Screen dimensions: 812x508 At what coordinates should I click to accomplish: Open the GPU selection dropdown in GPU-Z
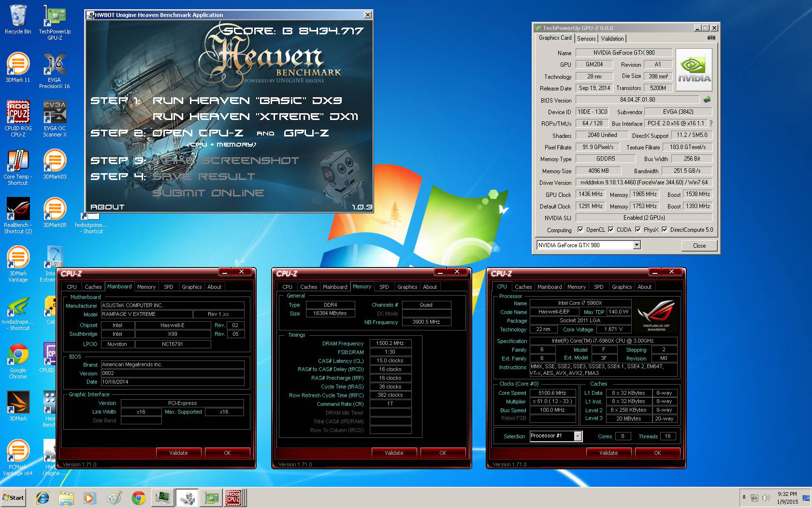[637, 245]
